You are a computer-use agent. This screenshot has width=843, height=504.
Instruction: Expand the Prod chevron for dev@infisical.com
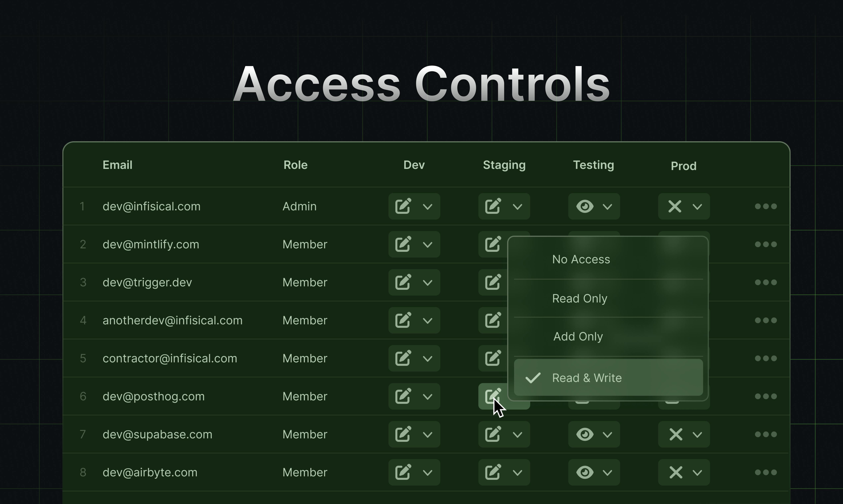(697, 207)
